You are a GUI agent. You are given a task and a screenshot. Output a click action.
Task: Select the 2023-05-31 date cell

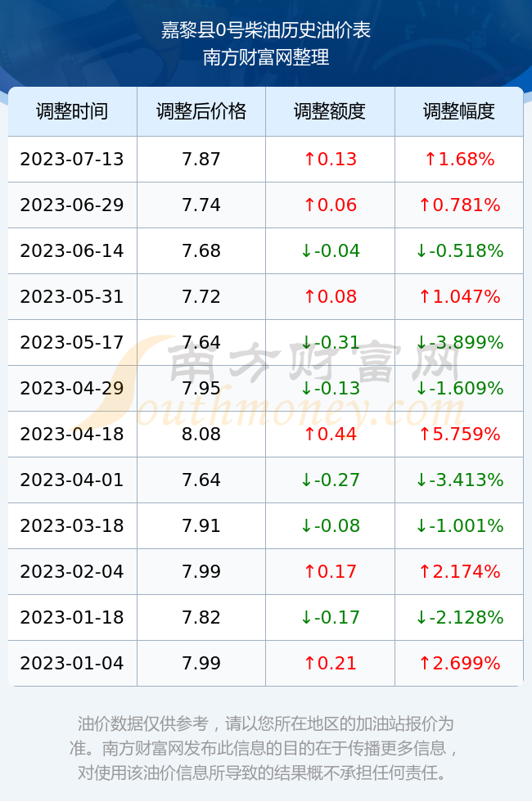pos(72,296)
